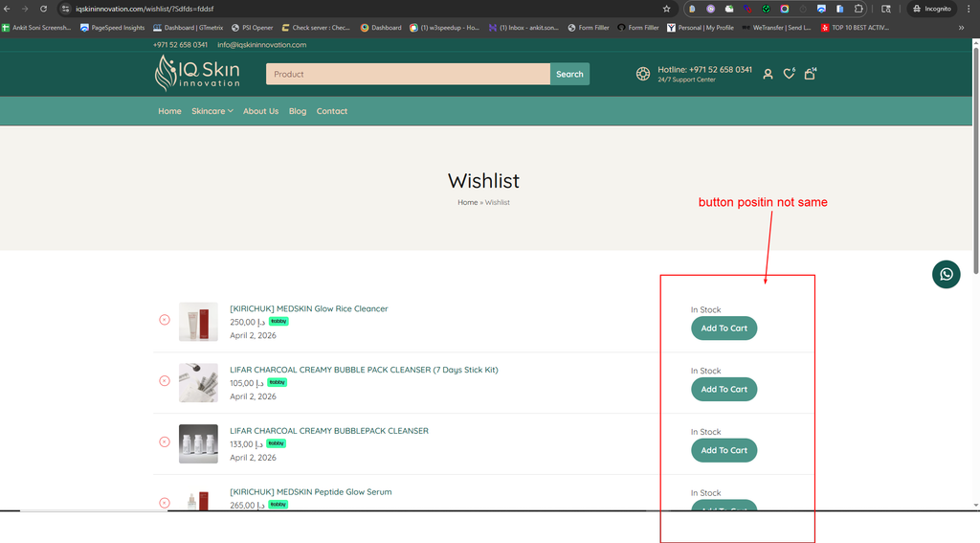Image resolution: width=980 pixels, height=543 pixels.
Task: Open the WhatsApp chat floating button
Action: [x=947, y=274]
